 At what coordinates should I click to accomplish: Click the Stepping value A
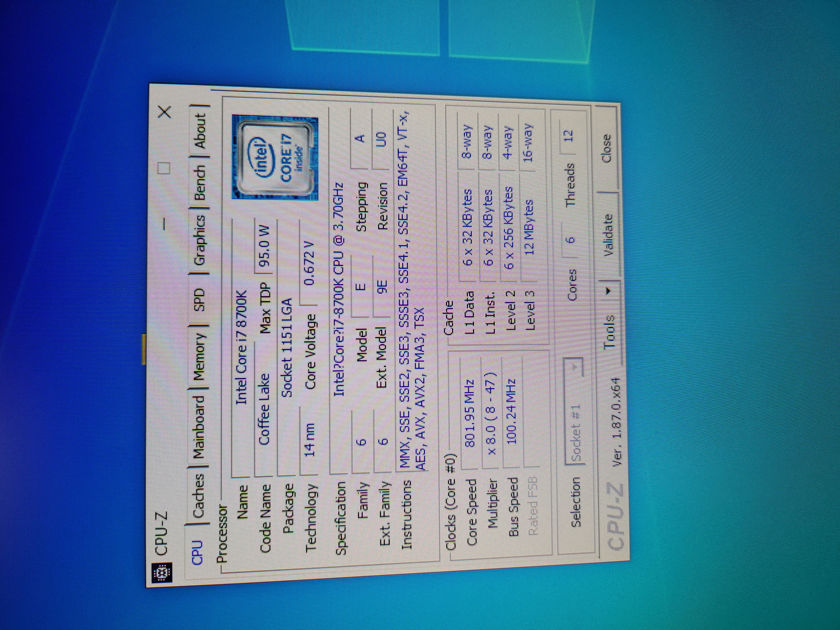360,139
